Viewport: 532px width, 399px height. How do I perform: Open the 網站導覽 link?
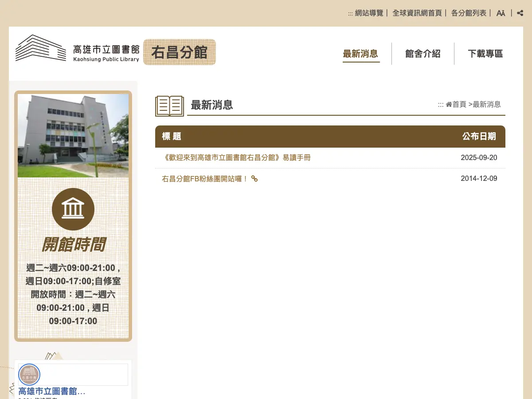(369, 13)
